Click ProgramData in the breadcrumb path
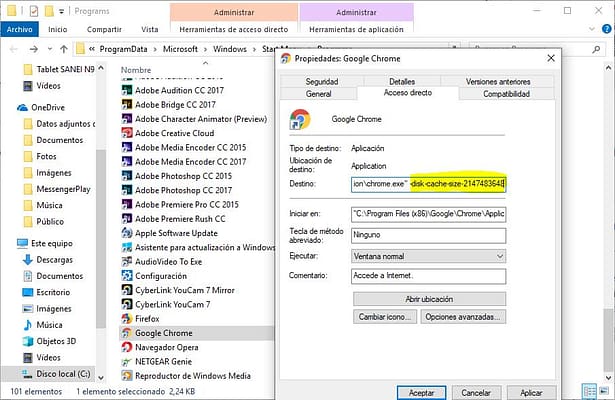The height and width of the screenshot is (400, 615). (x=124, y=49)
